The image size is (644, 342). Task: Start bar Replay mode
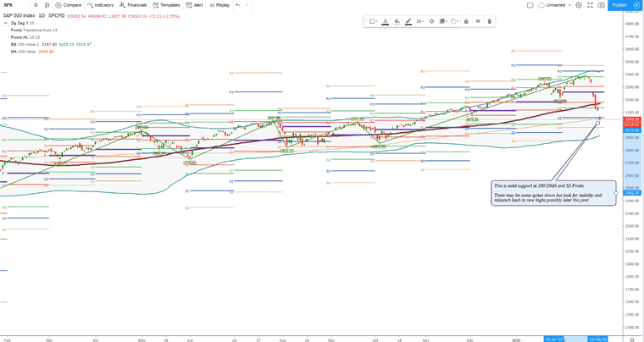(x=219, y=5)
